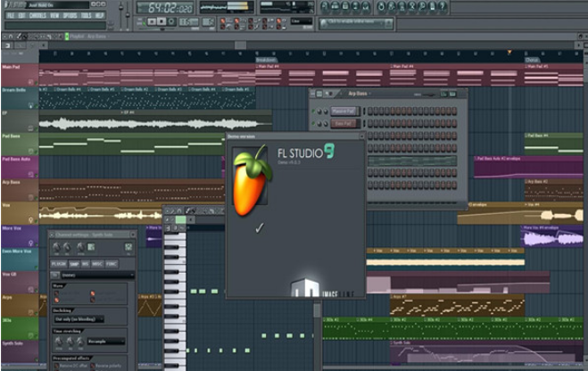Click the Chorus timeline marker
This screenshot has height=371, width=588.
(532, 60)
